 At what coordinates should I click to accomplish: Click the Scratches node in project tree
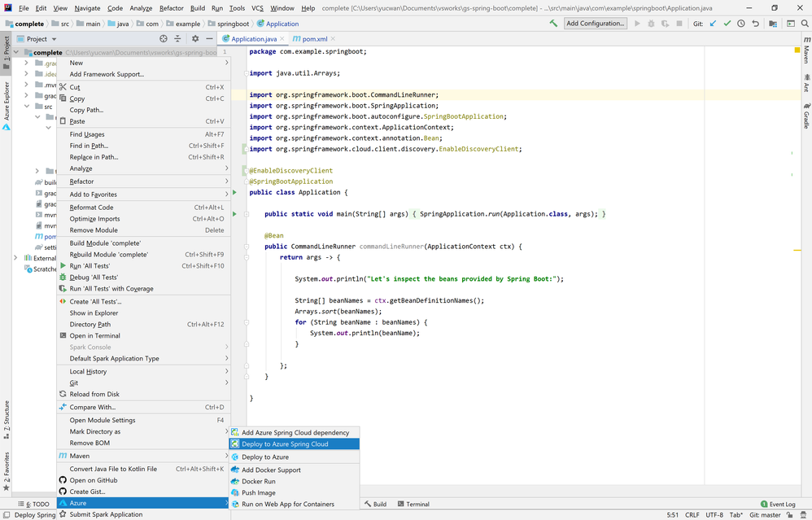(41, 269)
